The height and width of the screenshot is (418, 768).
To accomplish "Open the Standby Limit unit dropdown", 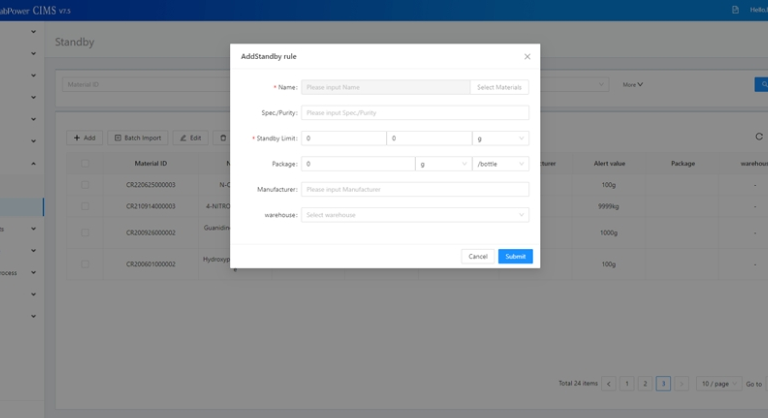I will [500, 138].
